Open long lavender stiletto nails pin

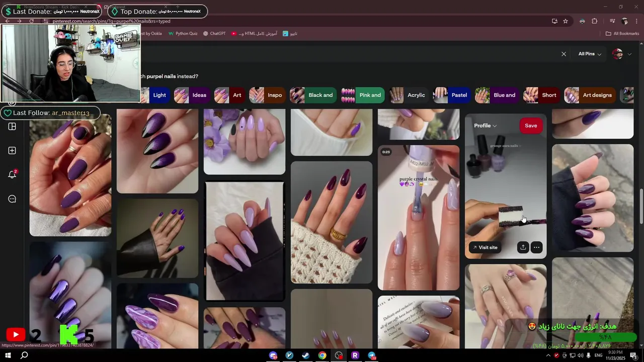(245, 241)
